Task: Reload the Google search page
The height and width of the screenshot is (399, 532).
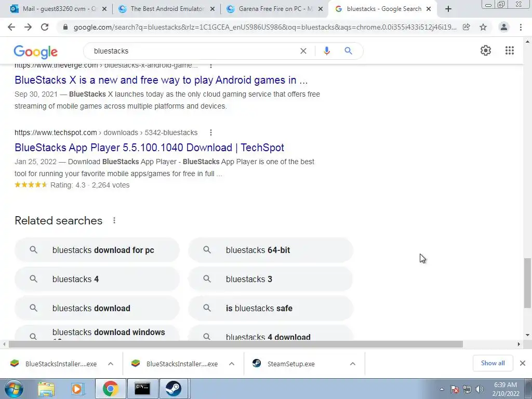Action: (x=45, y=27)
